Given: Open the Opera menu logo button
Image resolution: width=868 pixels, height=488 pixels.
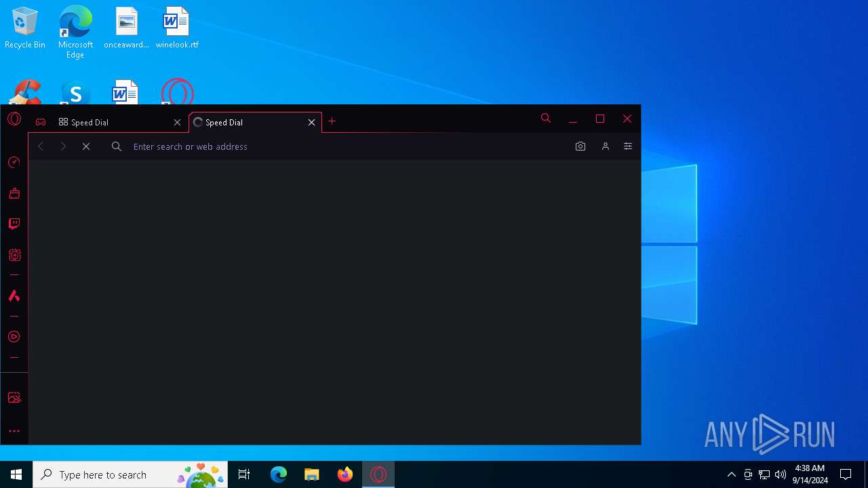Looking at the screenshot, I should click(14, 119).
